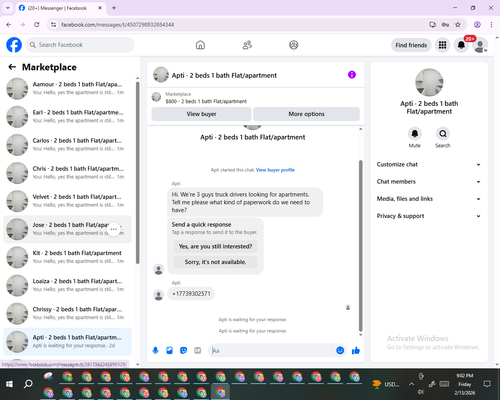Open the Aamour conversation

coord(68,89)
